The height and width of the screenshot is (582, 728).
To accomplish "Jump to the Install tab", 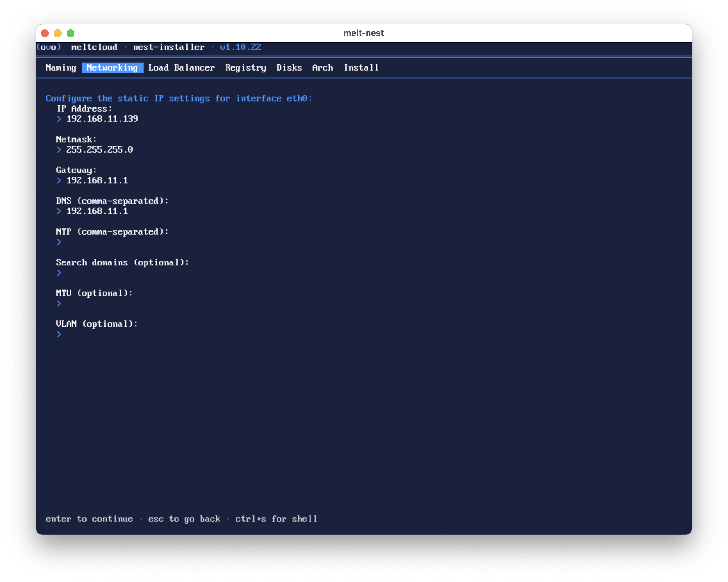I will pos(361,68).
